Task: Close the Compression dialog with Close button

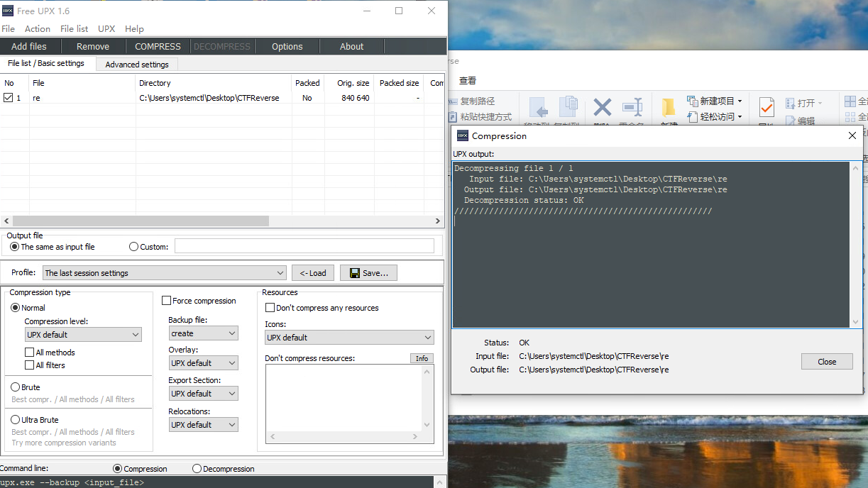Action: tap(827, 362)
